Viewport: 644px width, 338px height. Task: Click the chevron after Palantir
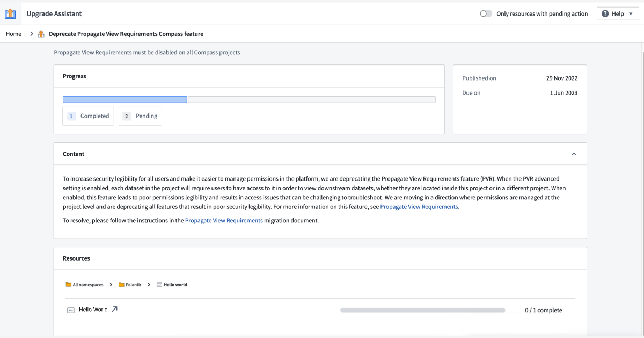pos(149,285)
